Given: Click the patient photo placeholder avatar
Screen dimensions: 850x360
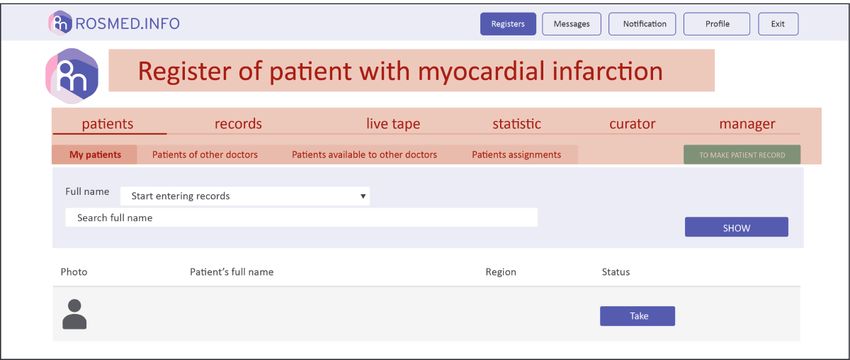Looking at the screenshot, I should coord(74,314).
